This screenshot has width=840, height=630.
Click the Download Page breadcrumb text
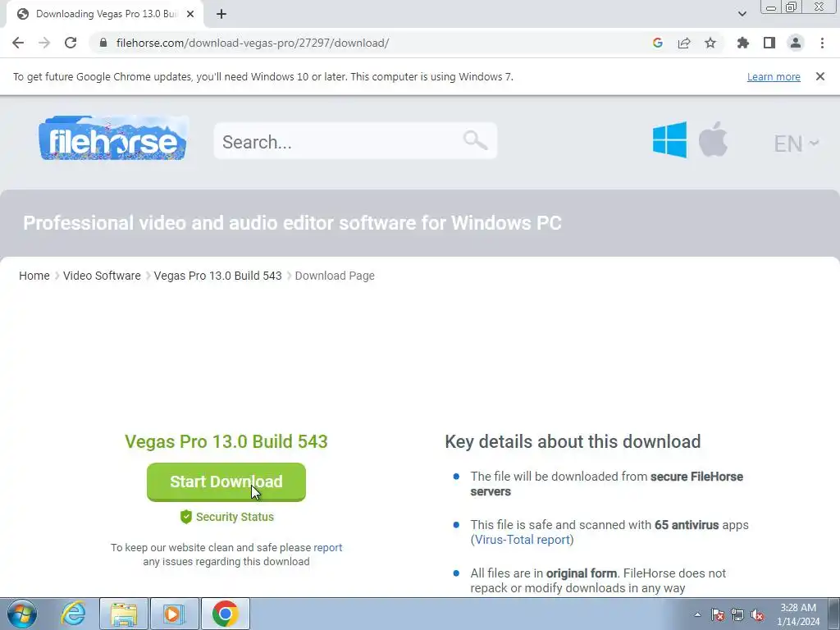(335, 276)
